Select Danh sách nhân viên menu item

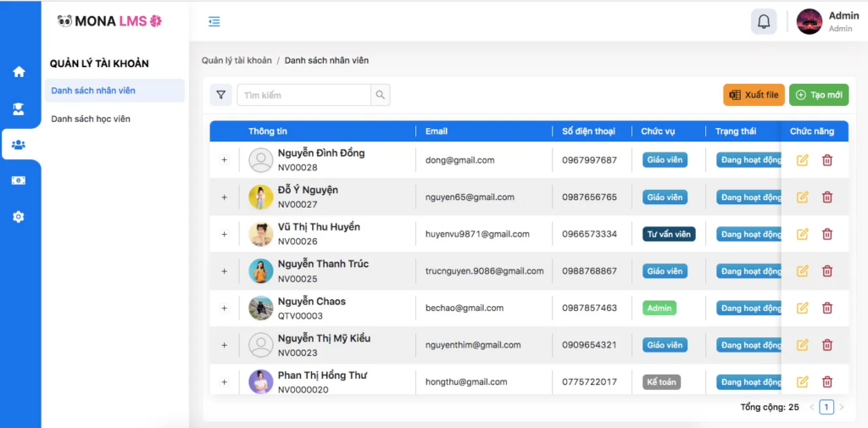pos(114,90)
